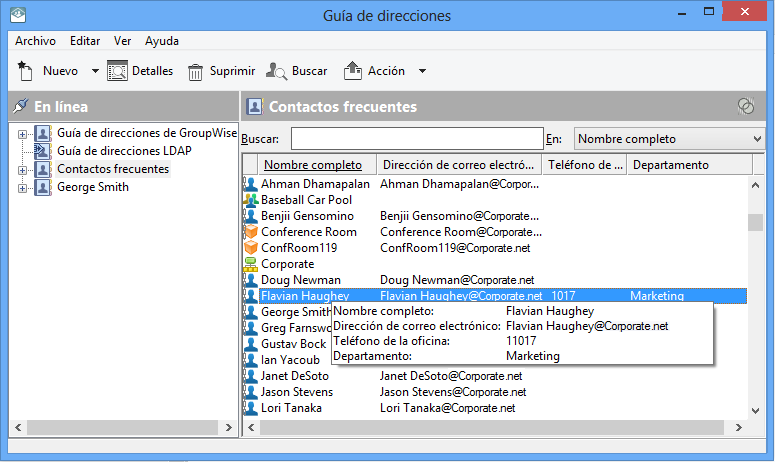Image resolution: width=775 pixels, height=462 pixels.
Task: Click Flavian Haughey's contact icon
Action: [251, 296]
